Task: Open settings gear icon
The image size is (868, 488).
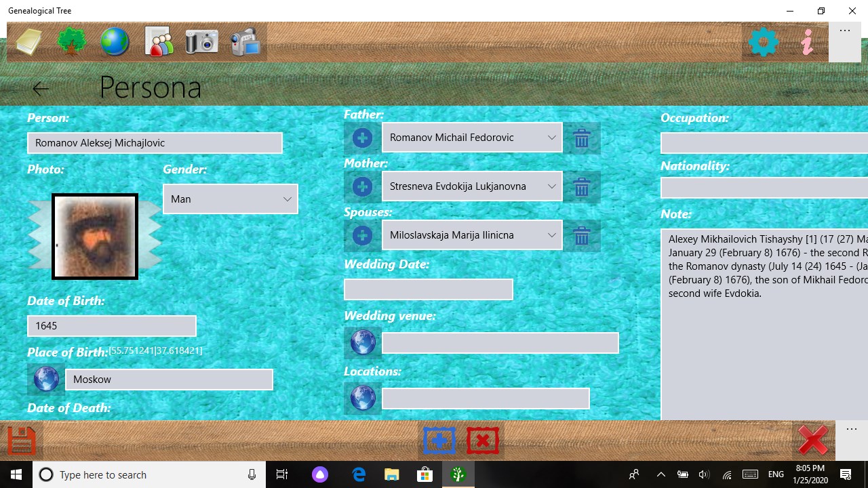Action: point(764,43)
